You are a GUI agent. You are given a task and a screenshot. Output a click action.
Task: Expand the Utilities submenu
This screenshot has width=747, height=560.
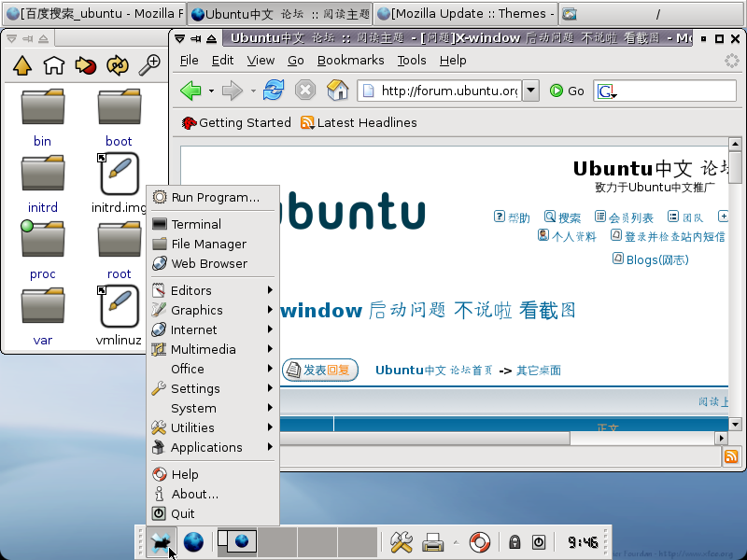click(x=213, y=427)
